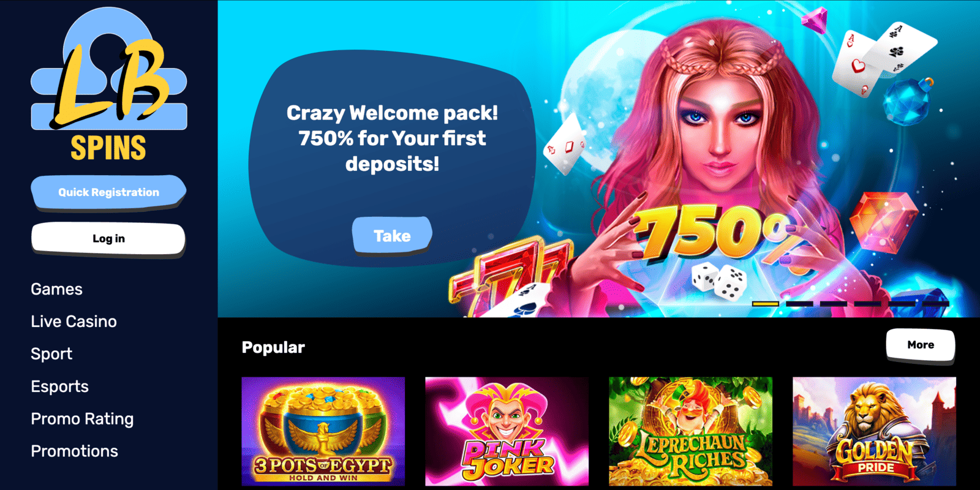Image resolution: width=980 pixels, height=490 pixels.
Task: Go to Live Casino section
Action: coord(73,322)
